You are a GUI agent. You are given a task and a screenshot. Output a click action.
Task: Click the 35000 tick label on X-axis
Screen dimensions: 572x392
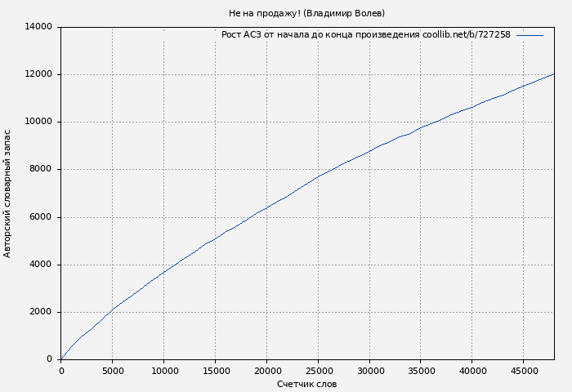tap(421, 371)
